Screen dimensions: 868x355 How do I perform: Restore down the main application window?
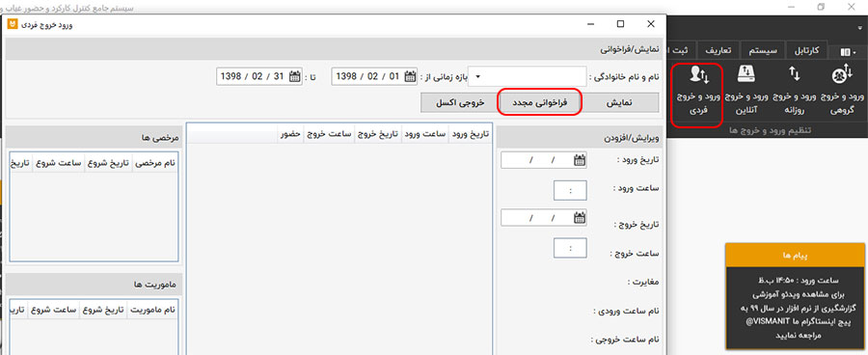[x=821, y=7]
